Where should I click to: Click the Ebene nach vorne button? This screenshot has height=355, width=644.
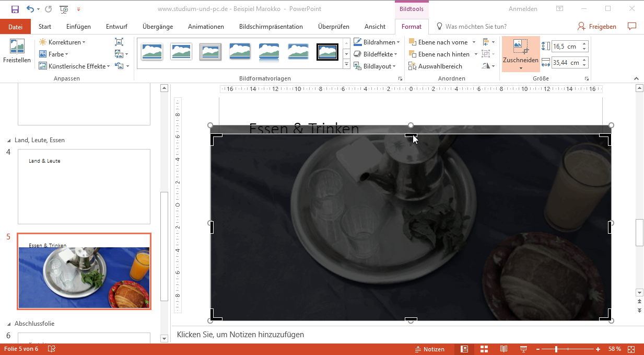coord(438,42)
